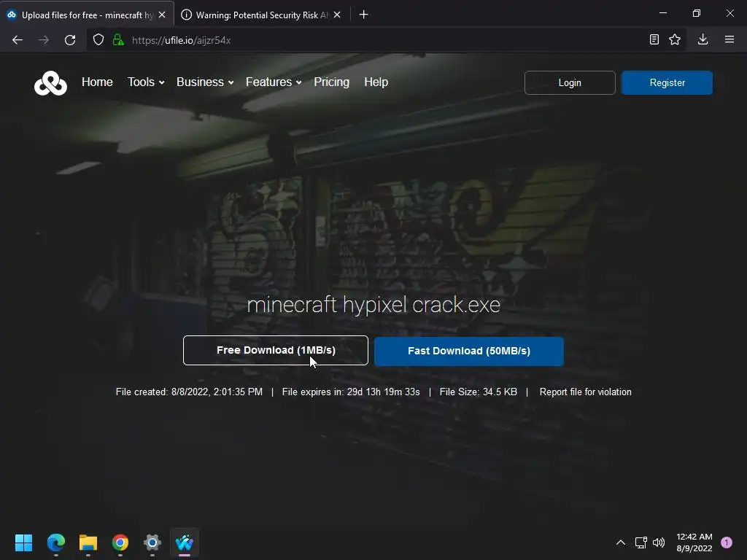Click the File Size: 34.5 KB text
This screenshot has width=747, height=560.
pos(479,392)
